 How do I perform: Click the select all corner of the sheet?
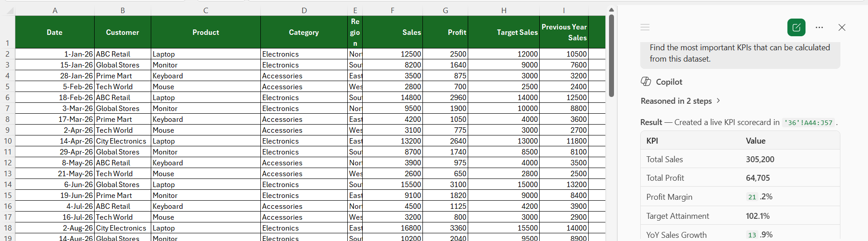[x=8, y=10]
